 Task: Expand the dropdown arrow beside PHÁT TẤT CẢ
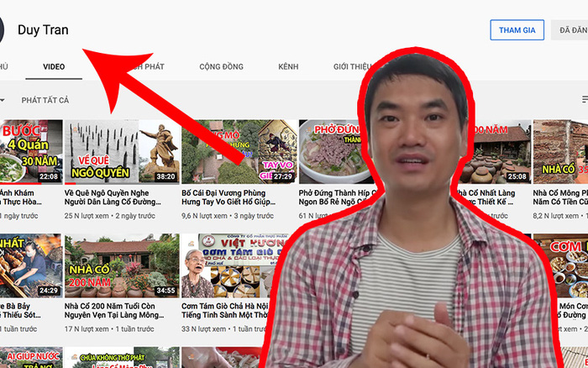(x=2, y=100)
